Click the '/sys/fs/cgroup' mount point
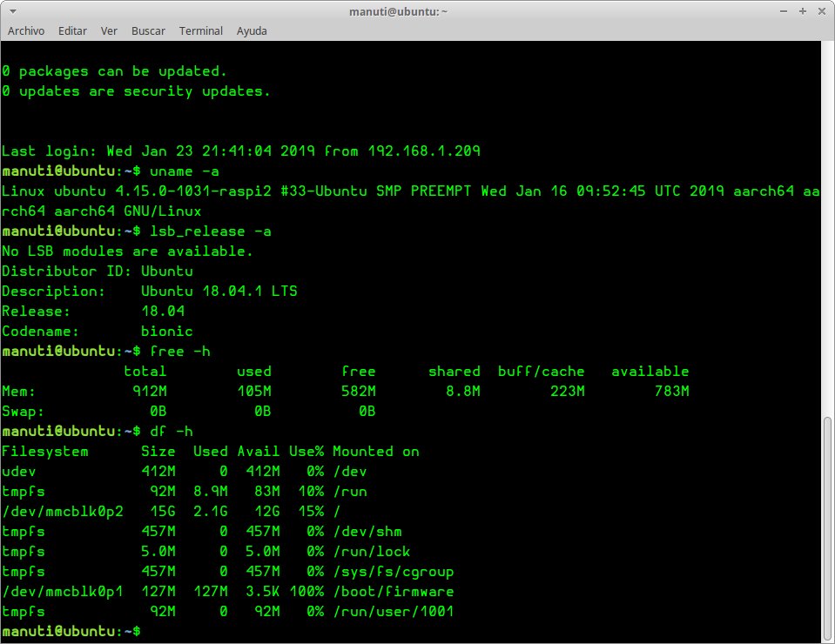835x644 pixels. [393, 572]
